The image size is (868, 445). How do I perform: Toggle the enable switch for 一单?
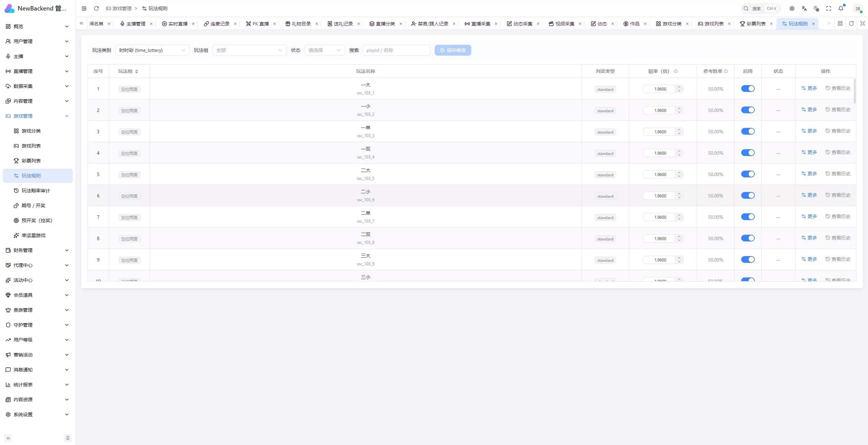click(748, 131)
